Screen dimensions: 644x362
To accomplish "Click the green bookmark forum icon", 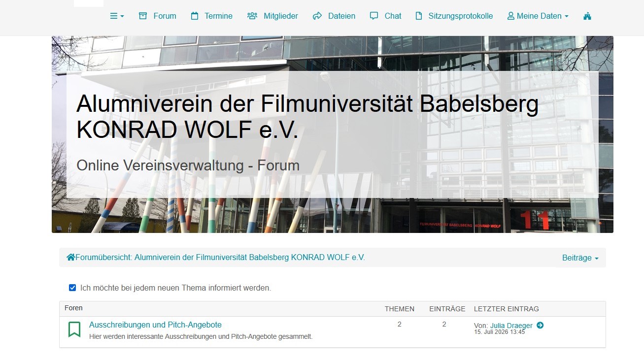I will point(74,329).
